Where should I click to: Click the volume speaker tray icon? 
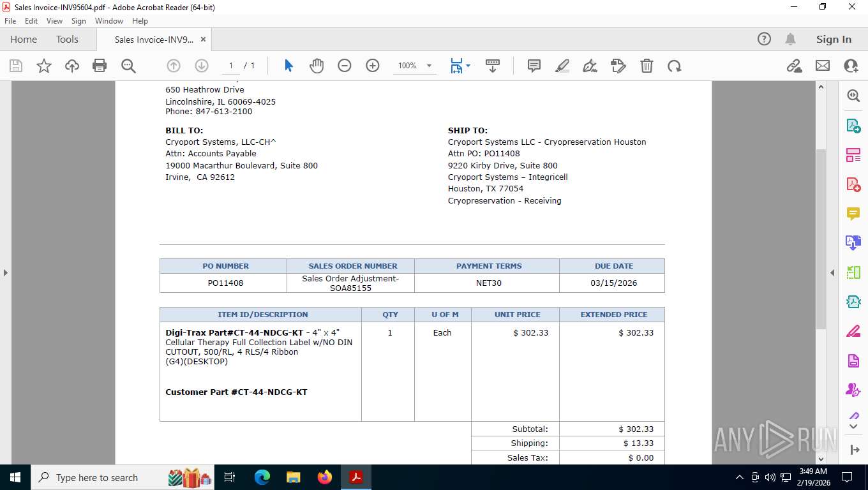click(770, 477)
